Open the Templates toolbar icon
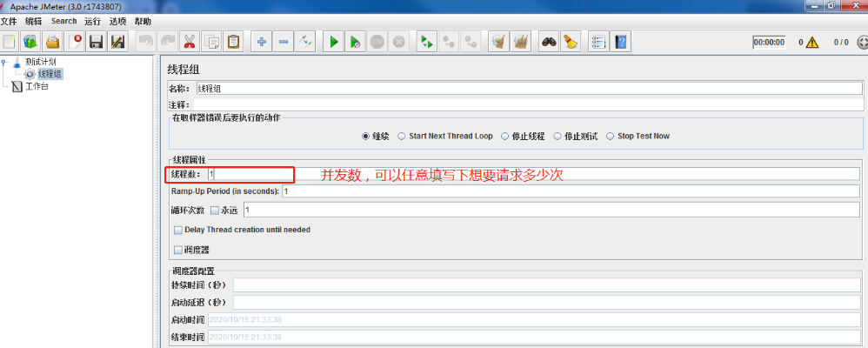Screen dimensions: 868x348 coord(30,42)
